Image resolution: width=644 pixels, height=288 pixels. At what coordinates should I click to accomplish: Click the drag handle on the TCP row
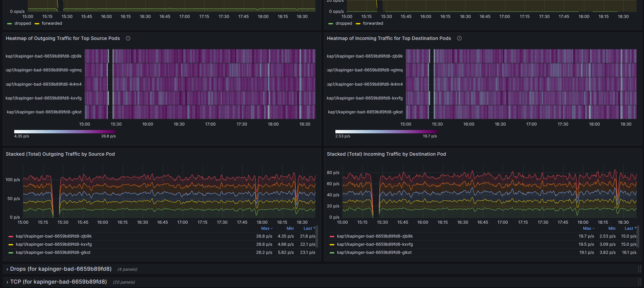(x=639, y=282)
